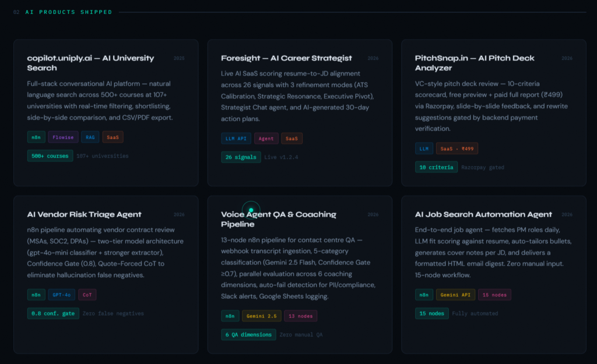
Task: Click the SaaS tag in Foresight card
Action: 292,139
